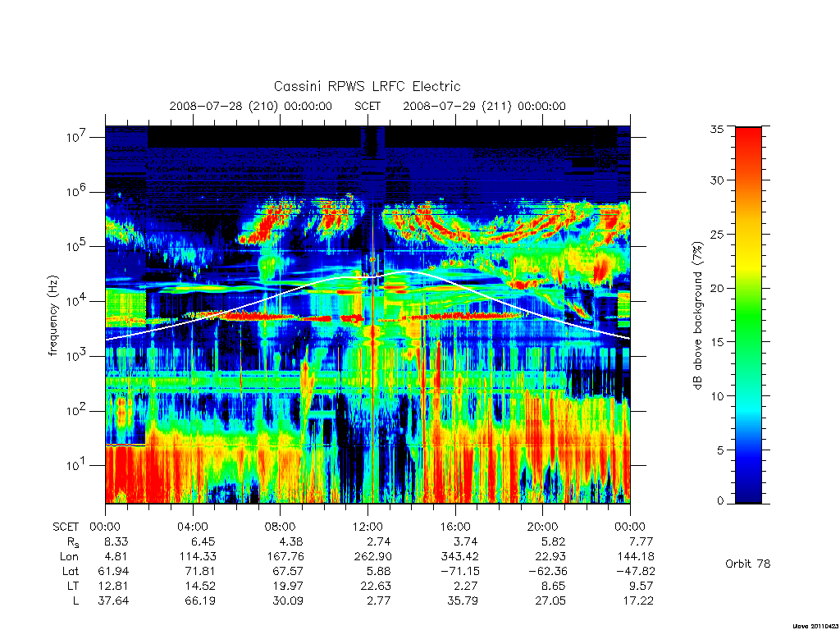This screenshot has height=630, width=840.
Task: Click the Lon value '262.90'
Action: coord(372,557)
